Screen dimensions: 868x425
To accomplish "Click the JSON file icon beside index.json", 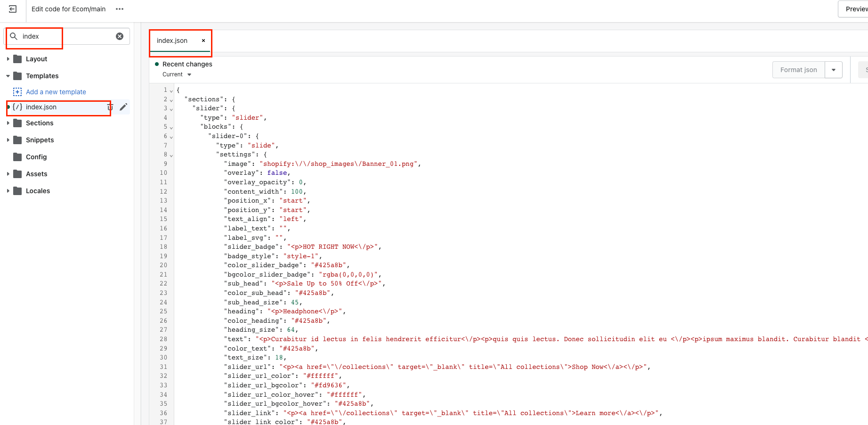I will tap(17, 107).
